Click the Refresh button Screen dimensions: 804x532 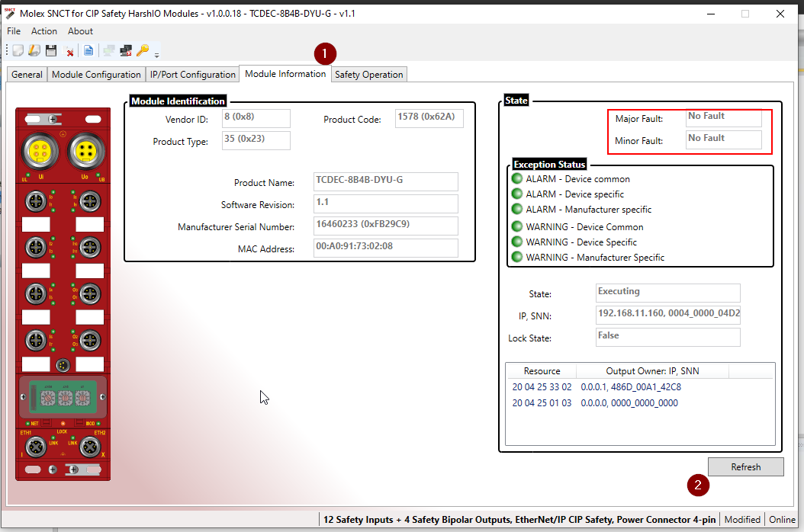tap(745, 467)
